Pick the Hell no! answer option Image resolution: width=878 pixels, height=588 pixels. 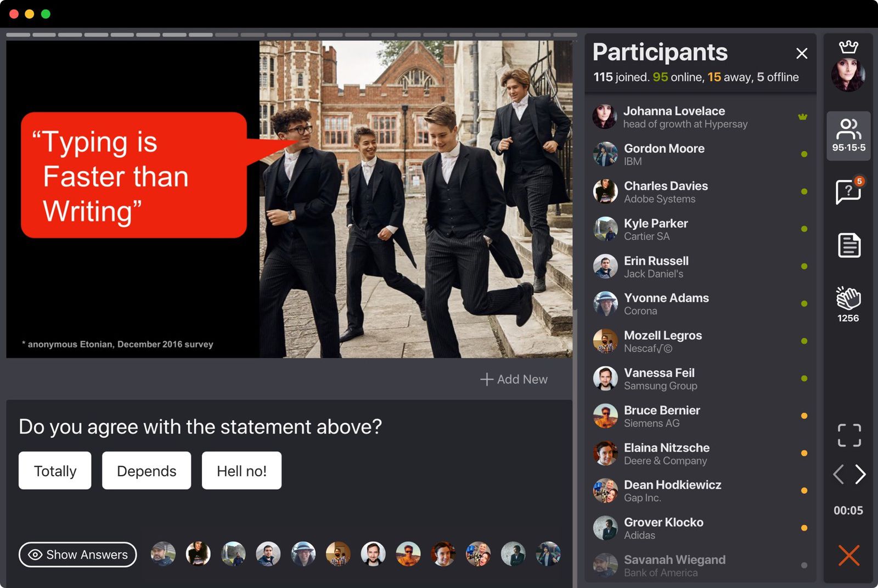(241, 471)
